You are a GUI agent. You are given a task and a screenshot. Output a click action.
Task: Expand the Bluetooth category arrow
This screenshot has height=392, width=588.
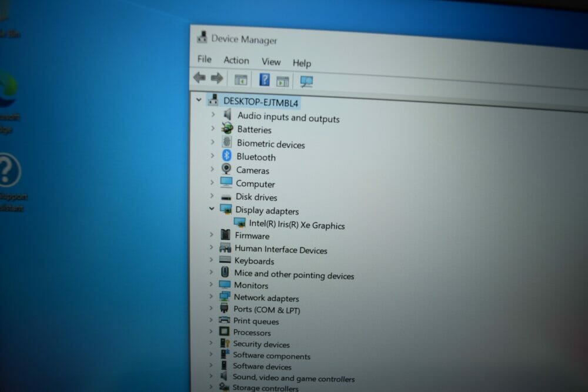coord(212,155)
